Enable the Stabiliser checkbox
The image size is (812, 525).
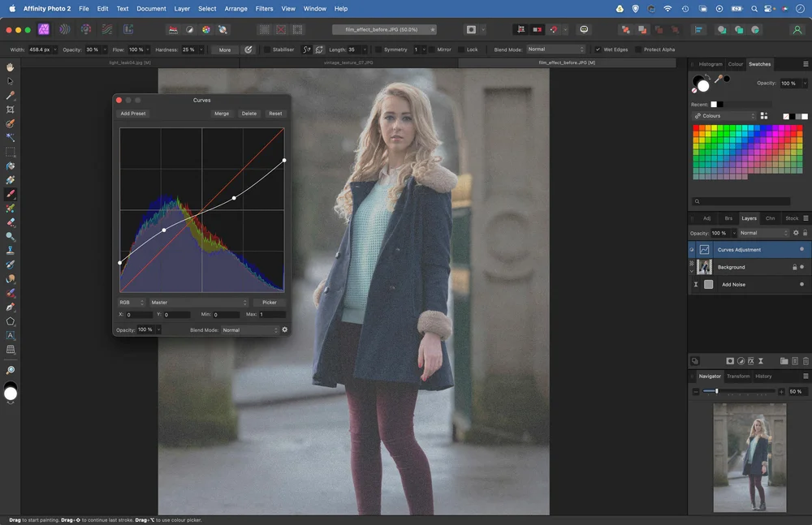pos(267,49)
